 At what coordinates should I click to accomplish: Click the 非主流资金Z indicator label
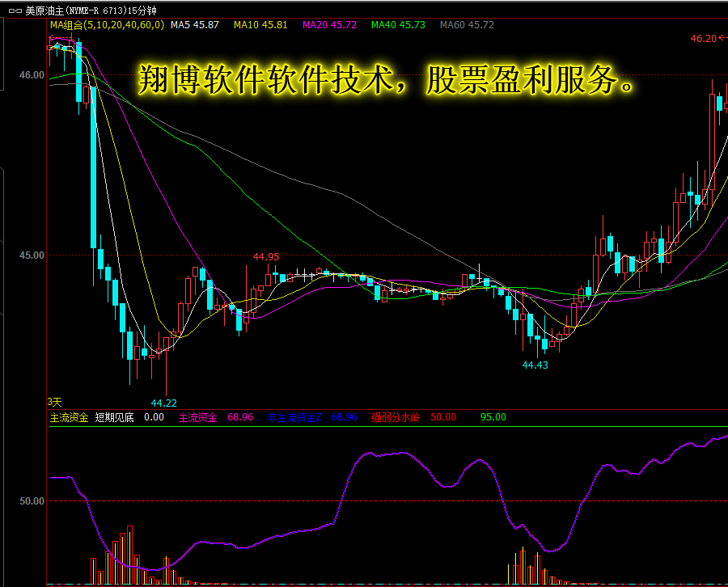click(x=294, y=418)
